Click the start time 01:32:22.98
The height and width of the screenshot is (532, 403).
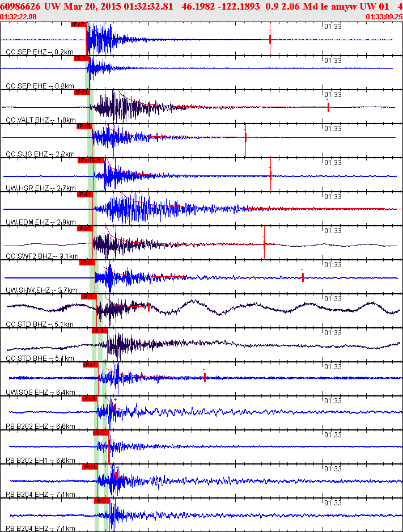[x=18, y=16]
